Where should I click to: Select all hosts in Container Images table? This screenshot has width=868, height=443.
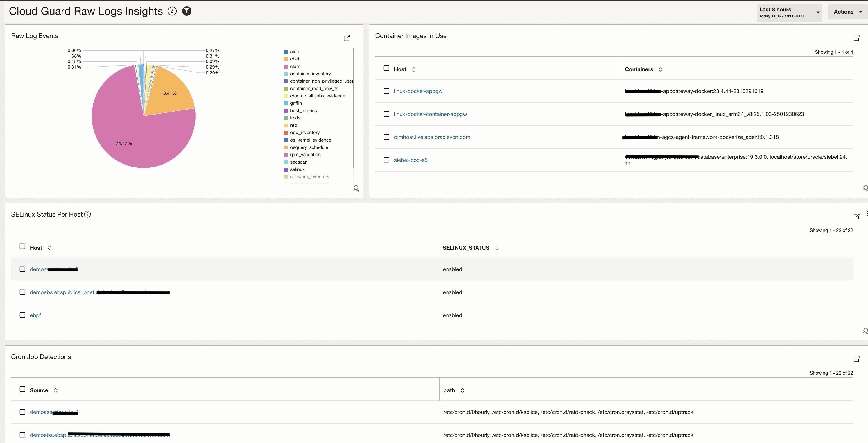point(386,68)
